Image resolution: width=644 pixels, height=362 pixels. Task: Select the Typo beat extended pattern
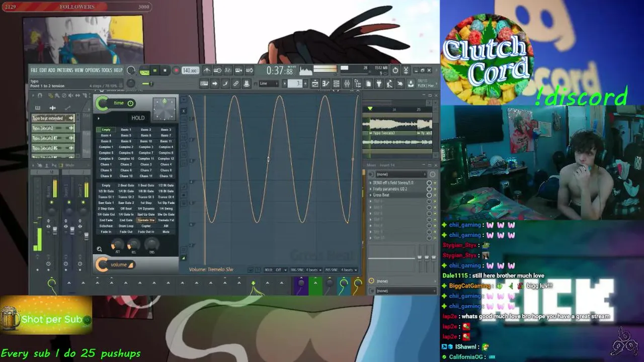pos(53,118)
